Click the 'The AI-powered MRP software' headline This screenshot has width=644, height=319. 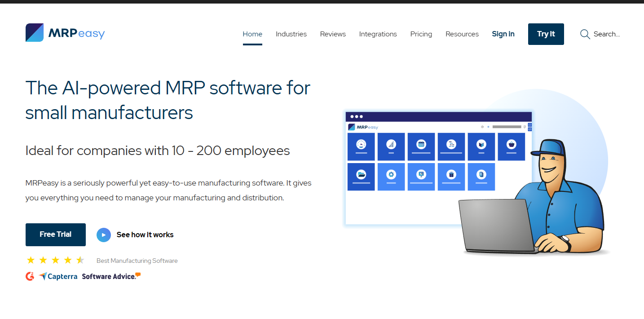click(x=168, y=100)
